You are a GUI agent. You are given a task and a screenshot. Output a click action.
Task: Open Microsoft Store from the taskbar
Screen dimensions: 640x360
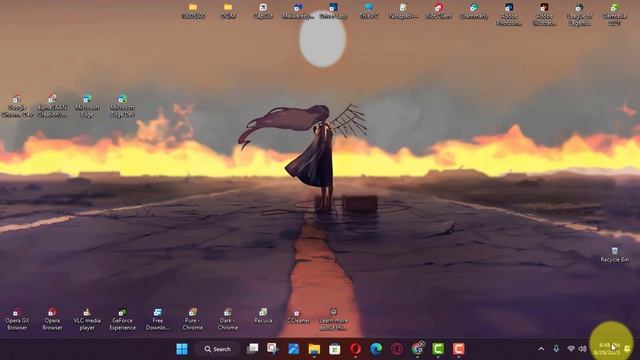pos(335,349)
